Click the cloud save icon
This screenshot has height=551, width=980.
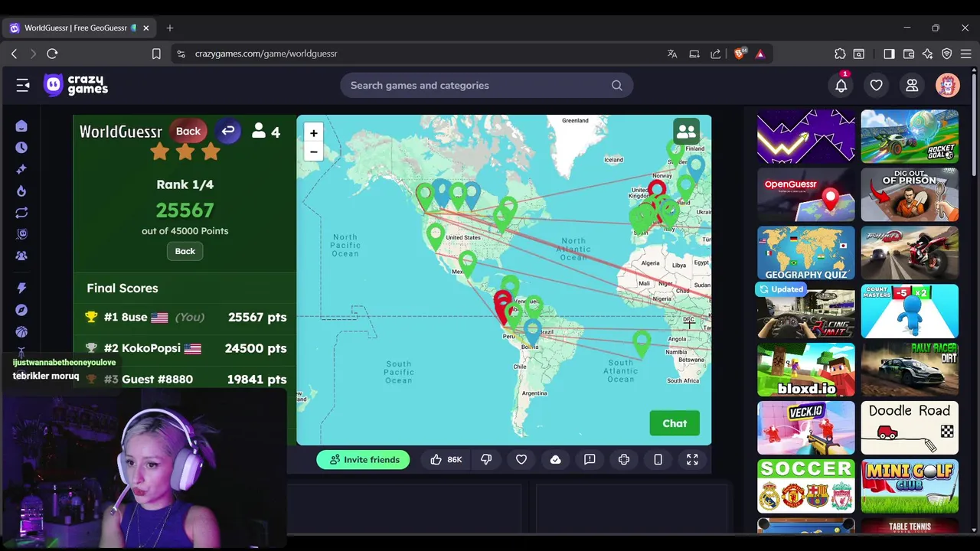click(x=555, y=459)
